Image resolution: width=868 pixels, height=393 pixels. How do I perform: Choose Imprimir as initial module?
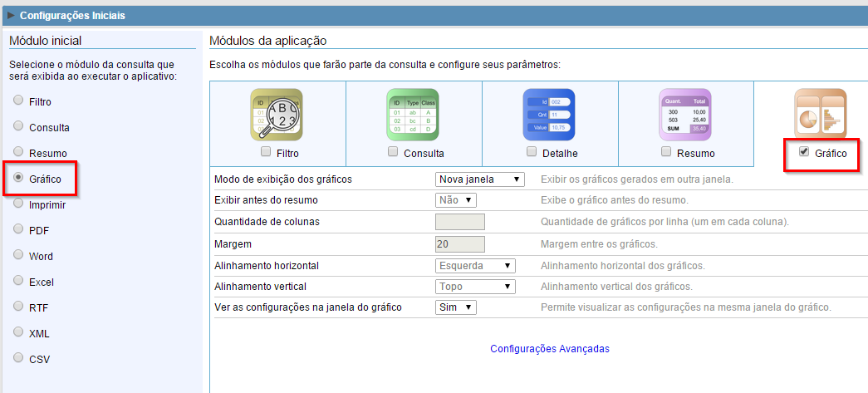point(18,204)
